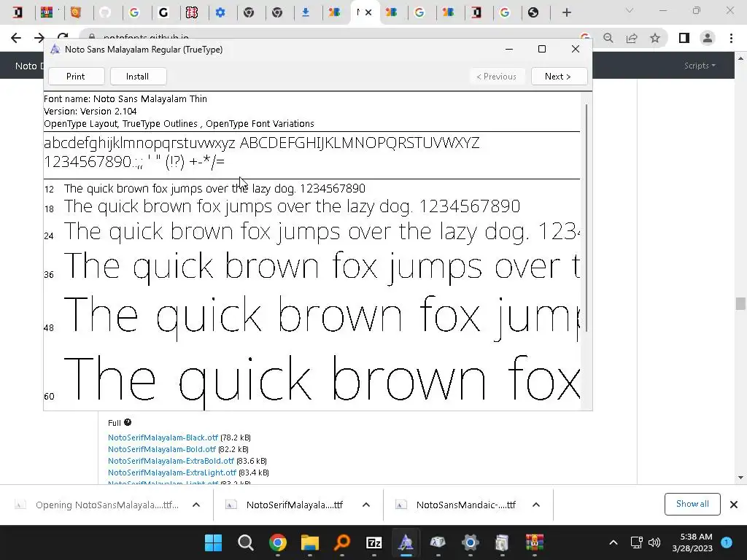Open NotoSerifMalayalam-Black.otf link

coord(163,437)
